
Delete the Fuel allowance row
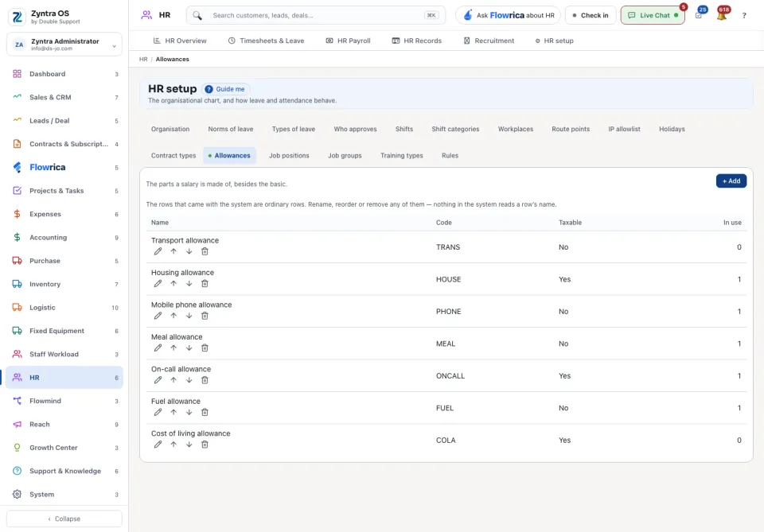click(x=205, y=412)
